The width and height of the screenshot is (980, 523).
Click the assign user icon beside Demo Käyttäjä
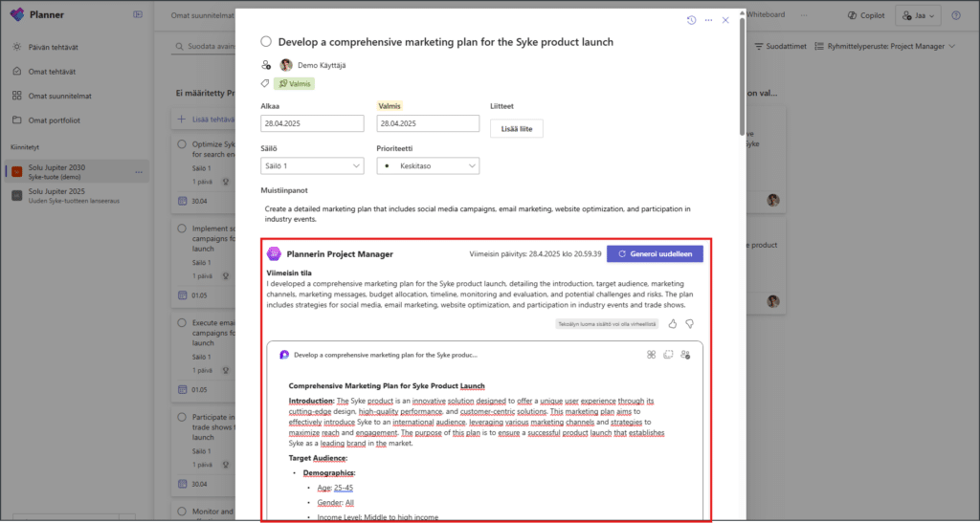tap(266, 65)
